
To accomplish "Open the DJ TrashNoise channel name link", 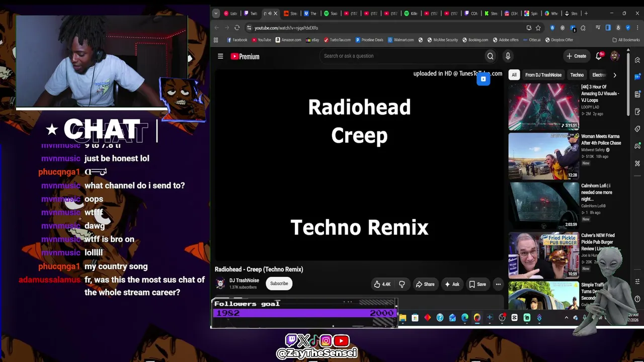I will (x=244, y=281).
